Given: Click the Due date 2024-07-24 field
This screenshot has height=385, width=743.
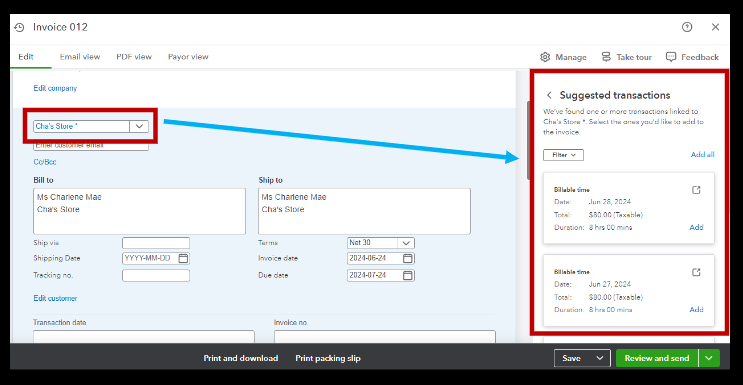Looking at the screenshot, I should (x=381, y=275).
